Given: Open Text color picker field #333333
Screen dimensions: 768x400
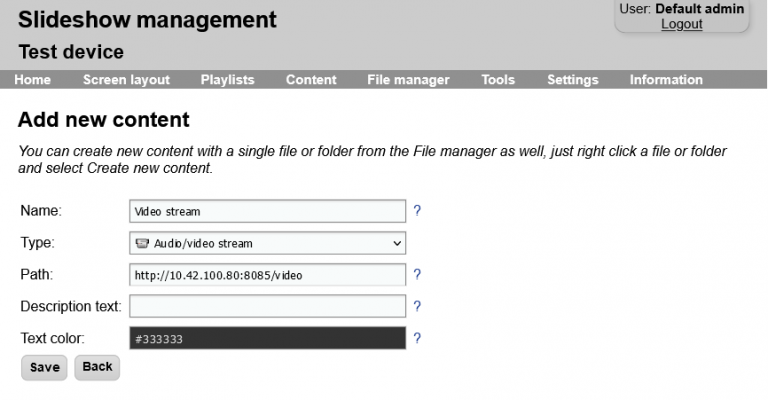Looking at the screenshot, I should tap(267, 338).
